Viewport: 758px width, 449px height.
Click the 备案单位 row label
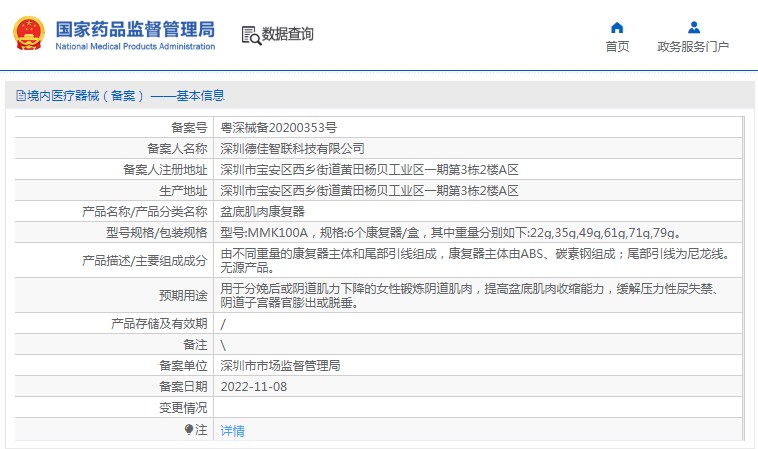183,365
